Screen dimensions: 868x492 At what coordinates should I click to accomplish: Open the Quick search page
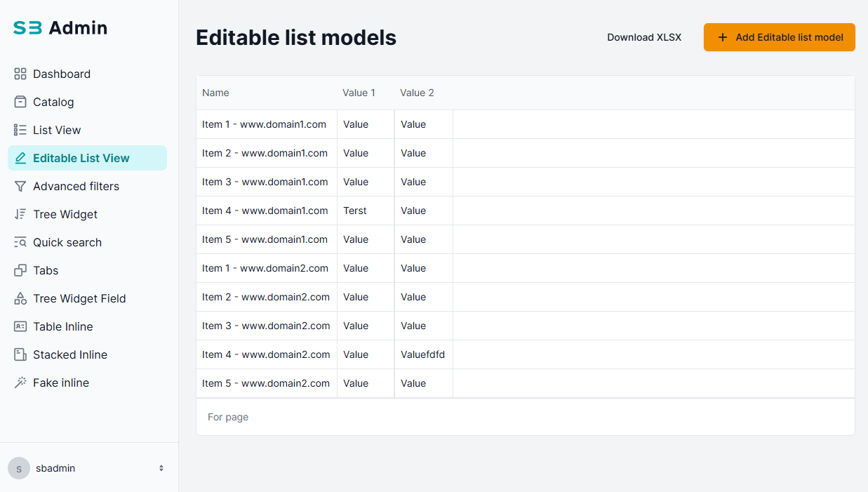tap(87, 242)
